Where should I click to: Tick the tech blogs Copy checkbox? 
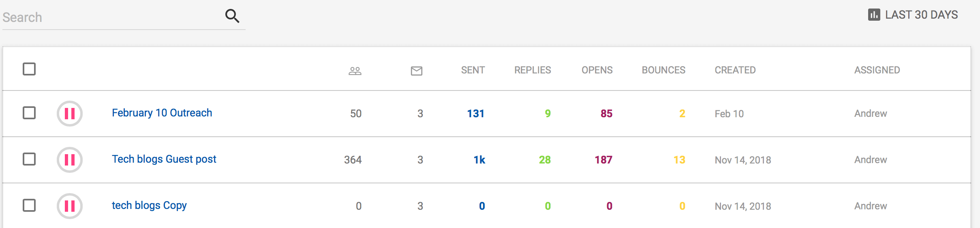point(29,205)
